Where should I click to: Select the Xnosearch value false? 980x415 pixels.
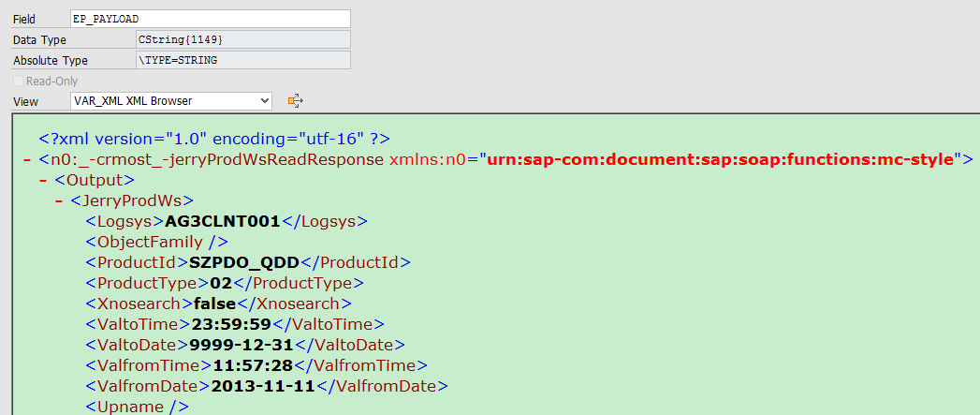(215, 304)
